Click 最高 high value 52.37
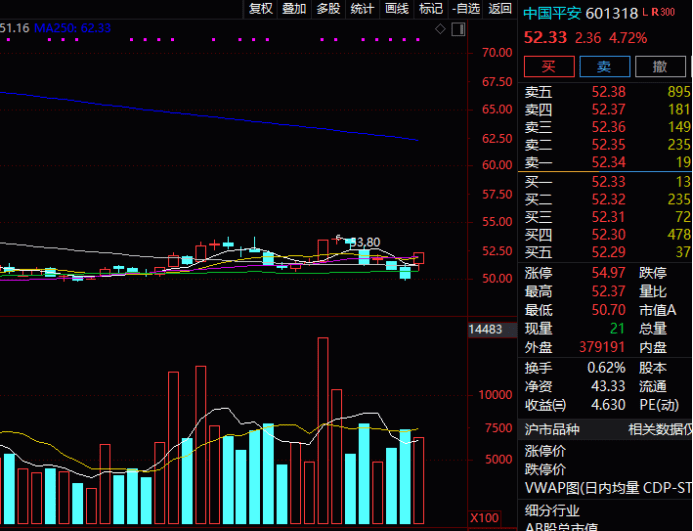 pyautogui.click(x=609, y=291)
